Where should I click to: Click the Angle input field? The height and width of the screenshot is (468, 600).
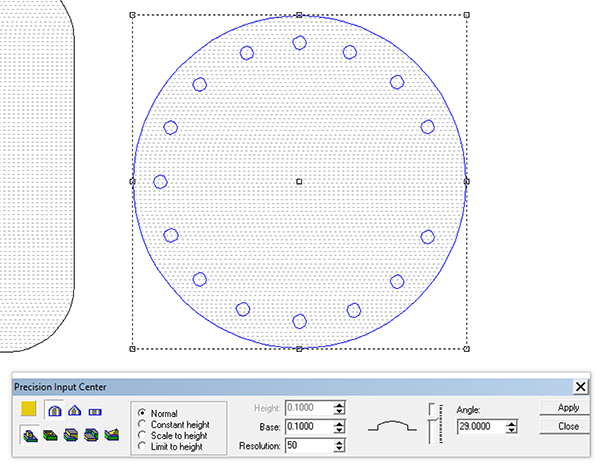click(482, 426)
